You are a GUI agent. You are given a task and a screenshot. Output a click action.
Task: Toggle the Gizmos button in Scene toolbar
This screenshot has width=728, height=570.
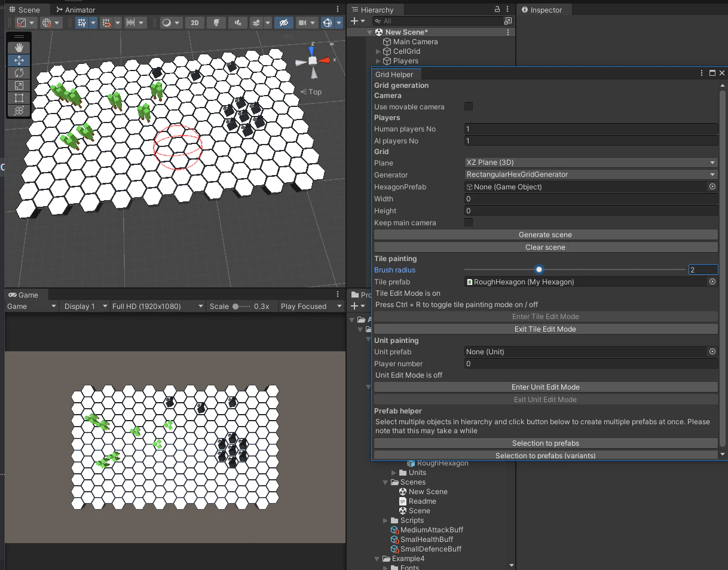pyautogui.click(x=328, y=23)
